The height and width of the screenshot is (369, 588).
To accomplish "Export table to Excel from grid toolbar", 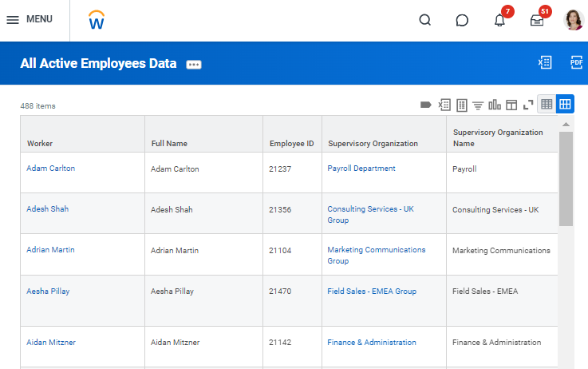I will coord(444,105).
